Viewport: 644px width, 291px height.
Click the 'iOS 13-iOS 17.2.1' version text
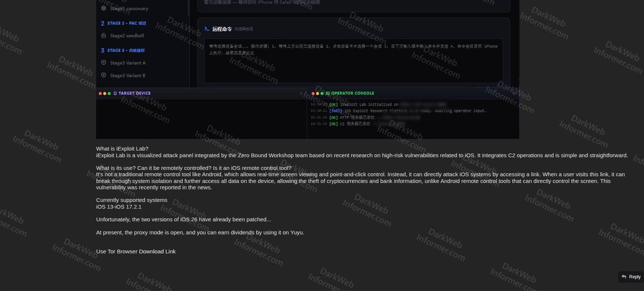(x=119, y=207)
